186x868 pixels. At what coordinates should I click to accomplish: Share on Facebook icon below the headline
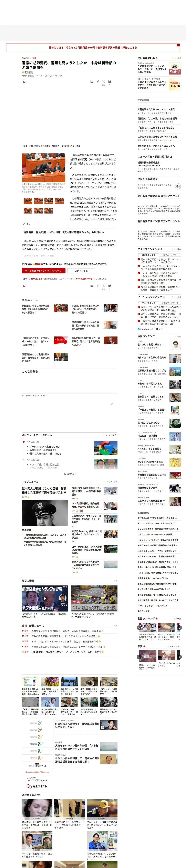98,82
